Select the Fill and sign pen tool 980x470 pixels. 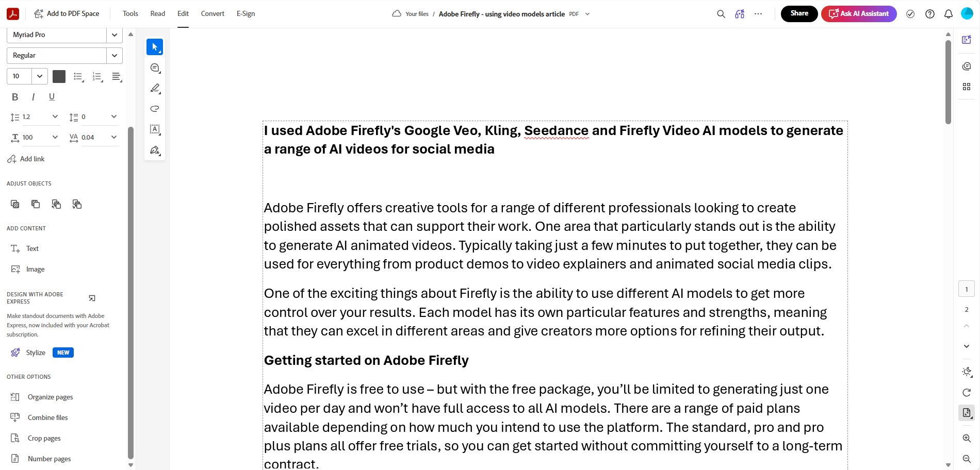click(x=155, y=150)
